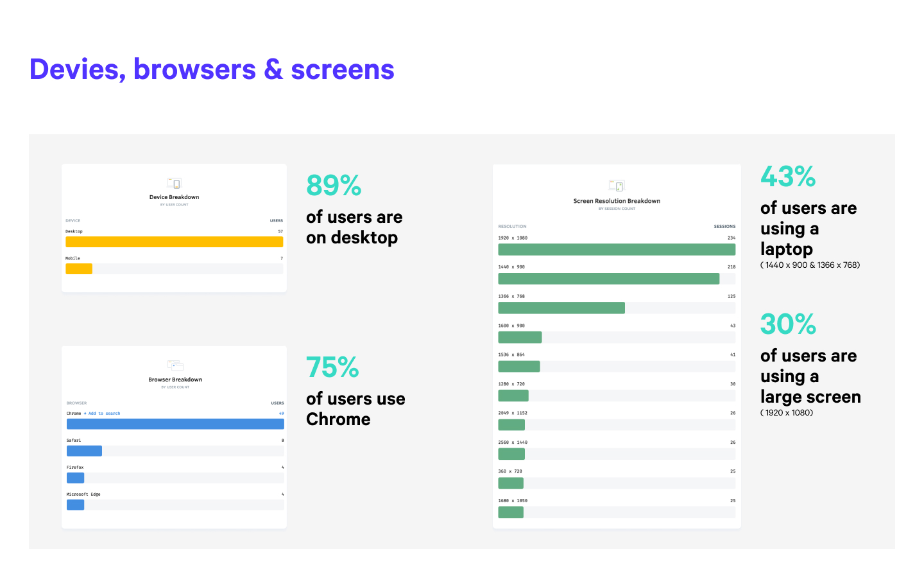The image size is (924, 578).
Task: Click the green bar for 360 x 720
Action: point(511,483)
